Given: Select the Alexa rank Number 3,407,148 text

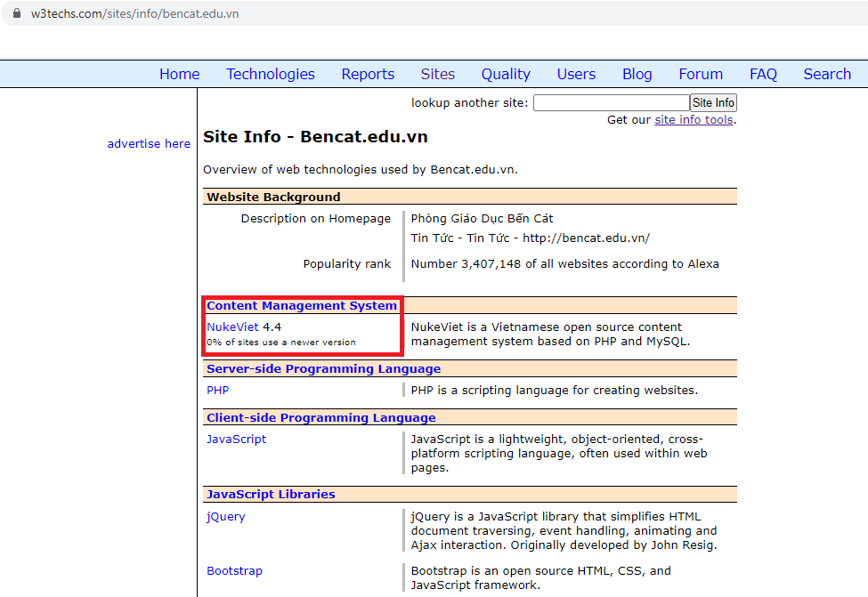Looking at the screenshot, I should click(x=564, y=264).
